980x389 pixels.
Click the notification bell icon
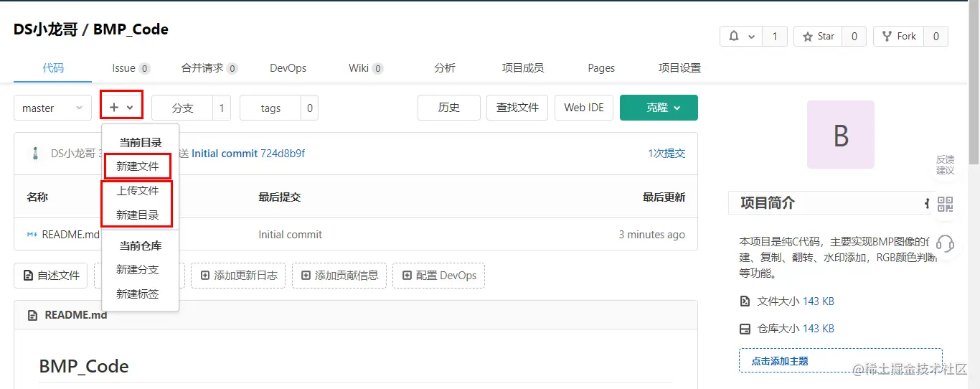click(x=734, y=37)
